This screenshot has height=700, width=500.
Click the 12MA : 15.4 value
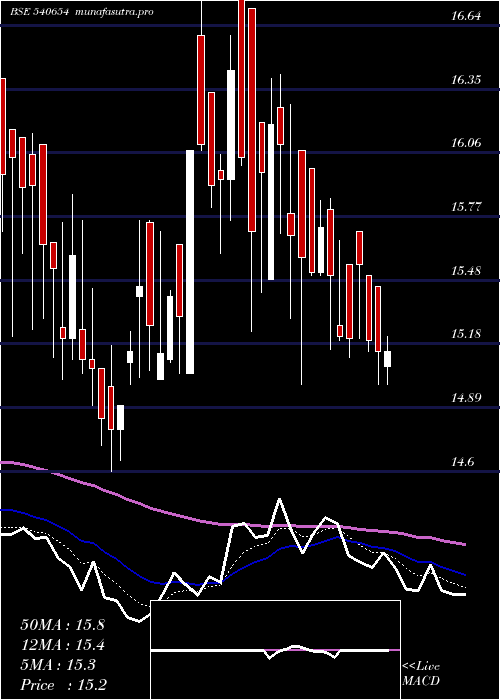tap(62, 645)
